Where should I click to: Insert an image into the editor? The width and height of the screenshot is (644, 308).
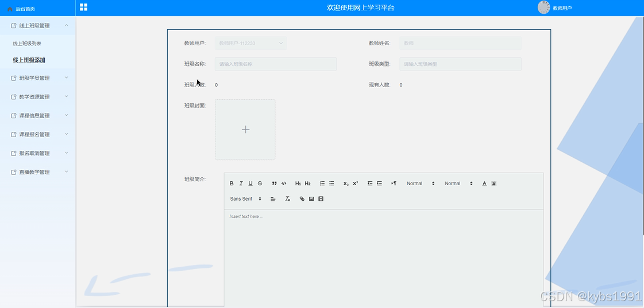(311, 199)
